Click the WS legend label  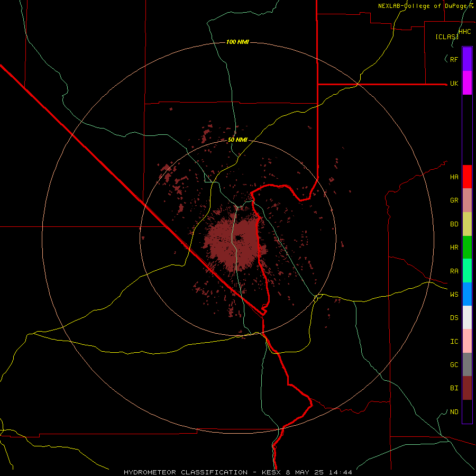(x=454, y=294)
